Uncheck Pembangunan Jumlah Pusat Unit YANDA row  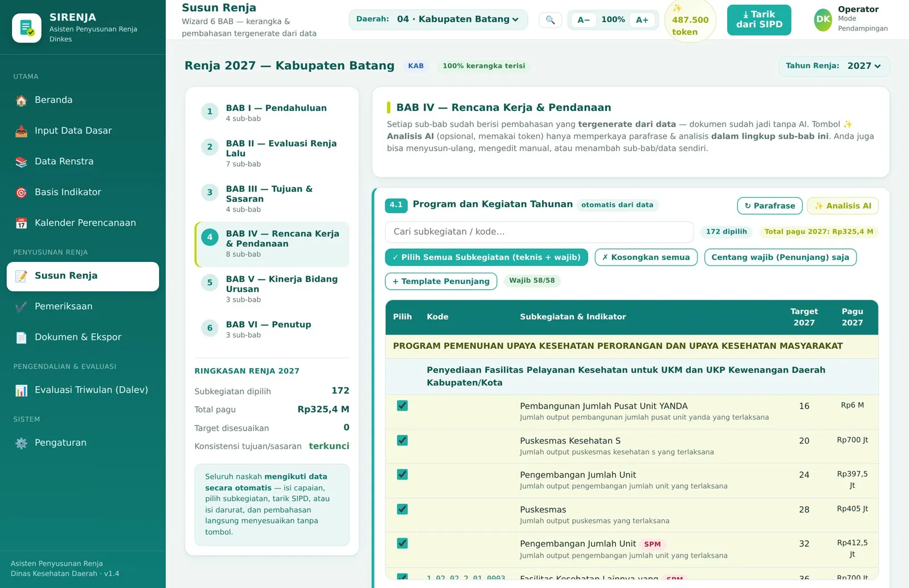(402, 406)
